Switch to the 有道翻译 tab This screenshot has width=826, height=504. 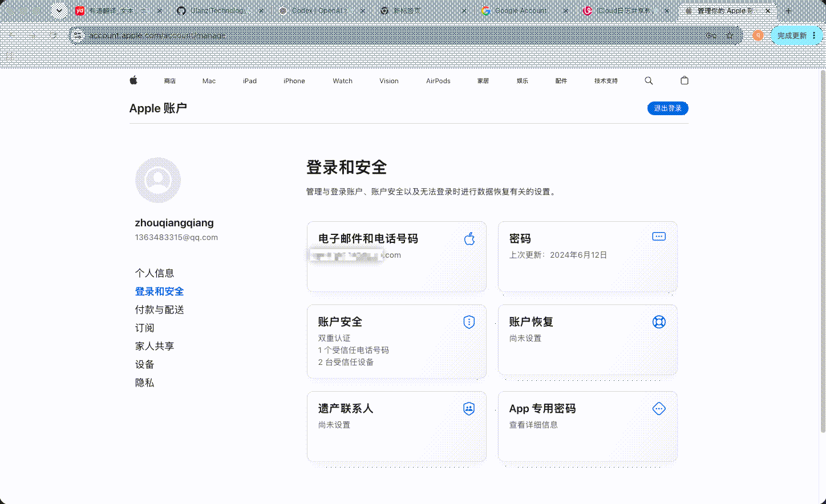tap(119, 11)
